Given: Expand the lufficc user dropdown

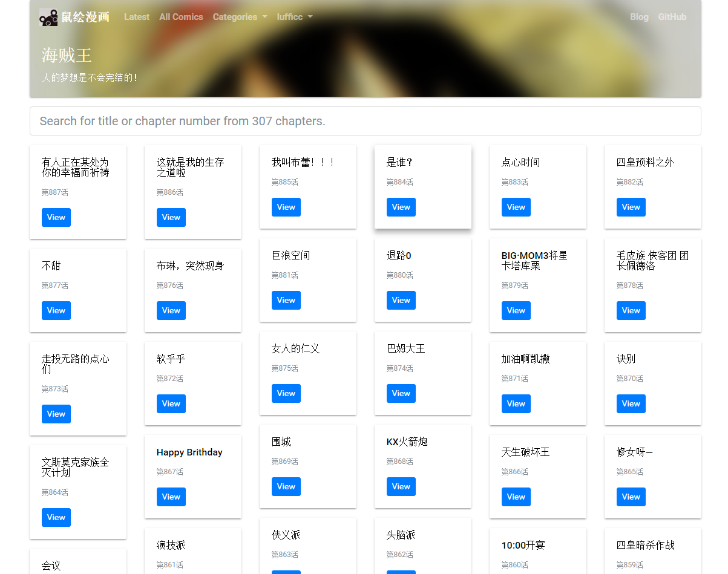Looking at the screenshot, I should (295, 17).
